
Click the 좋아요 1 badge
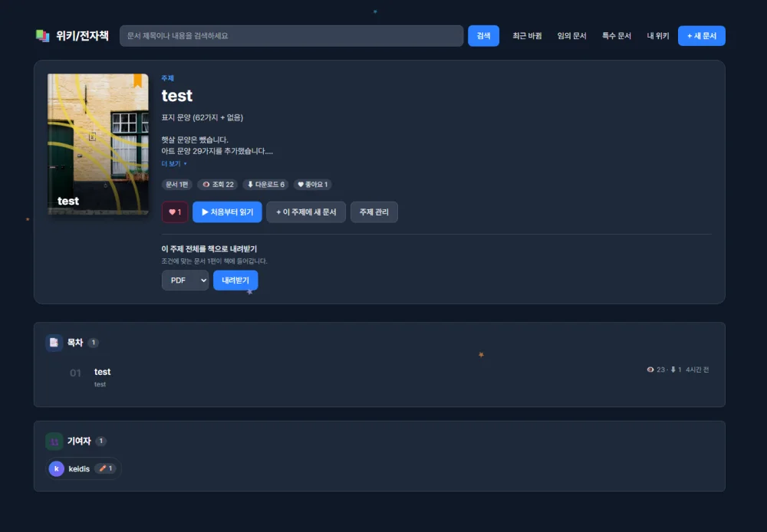tap(313, 184)
